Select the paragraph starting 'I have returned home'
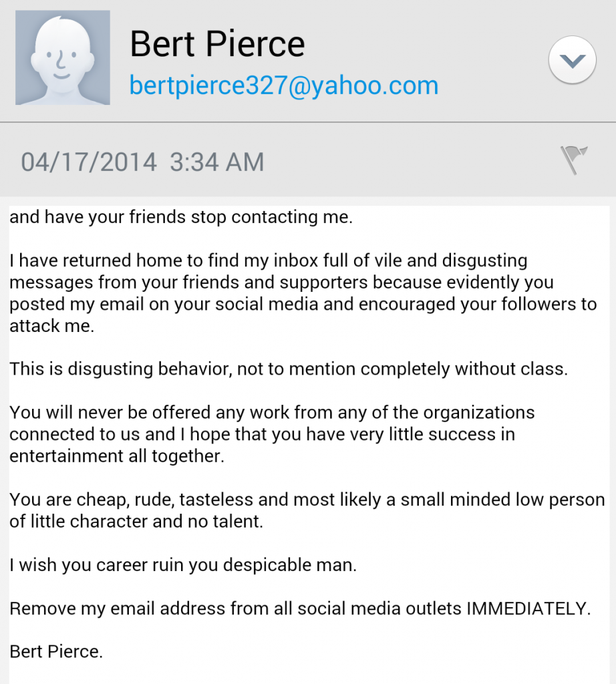This screenshot has height=684, width=616. 303,293
